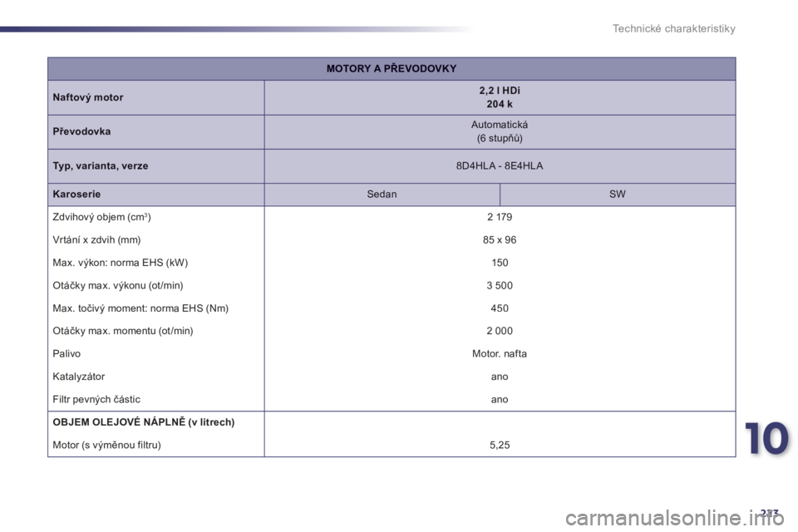Click the 'Filtr pevných částic' label
This screenshot has height=532, width=798.
coord(96,400)
